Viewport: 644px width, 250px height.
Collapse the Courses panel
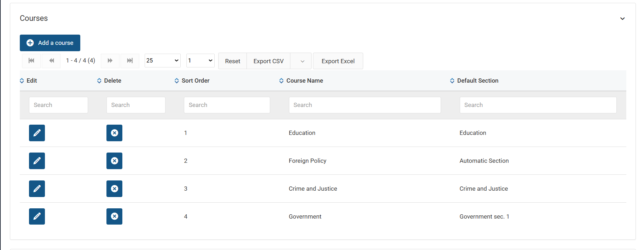[x=622, y=18]
